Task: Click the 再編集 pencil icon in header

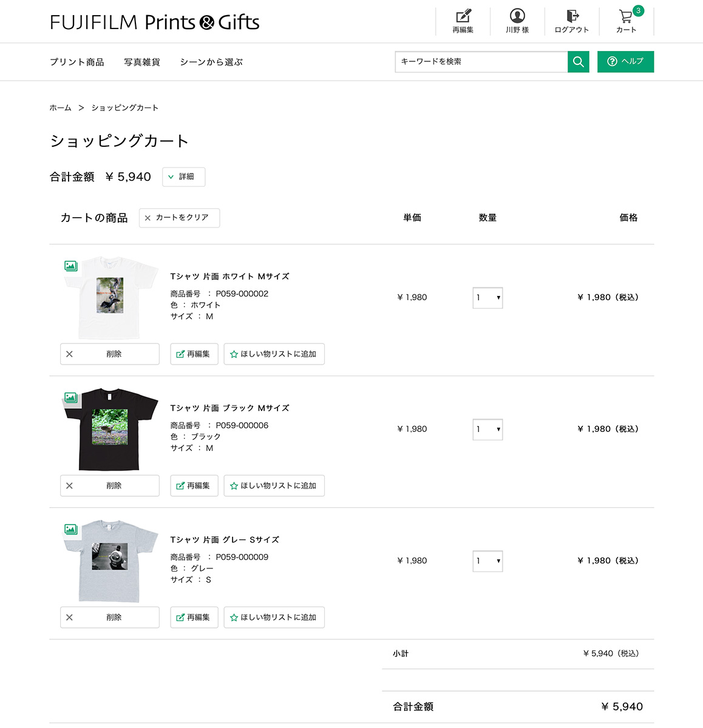Action: tap(463, 16)
